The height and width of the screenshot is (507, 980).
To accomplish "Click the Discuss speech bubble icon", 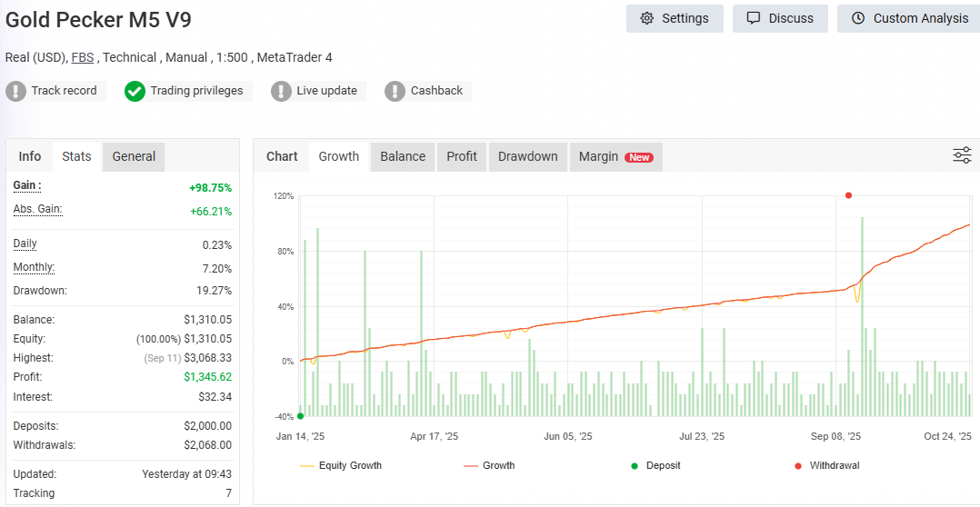I will [x=753, y=18].
